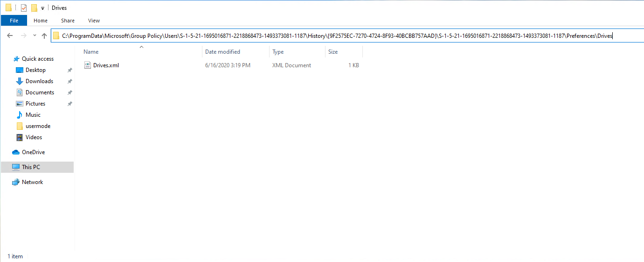Select Network in the navigation pane

pos(32,182)
